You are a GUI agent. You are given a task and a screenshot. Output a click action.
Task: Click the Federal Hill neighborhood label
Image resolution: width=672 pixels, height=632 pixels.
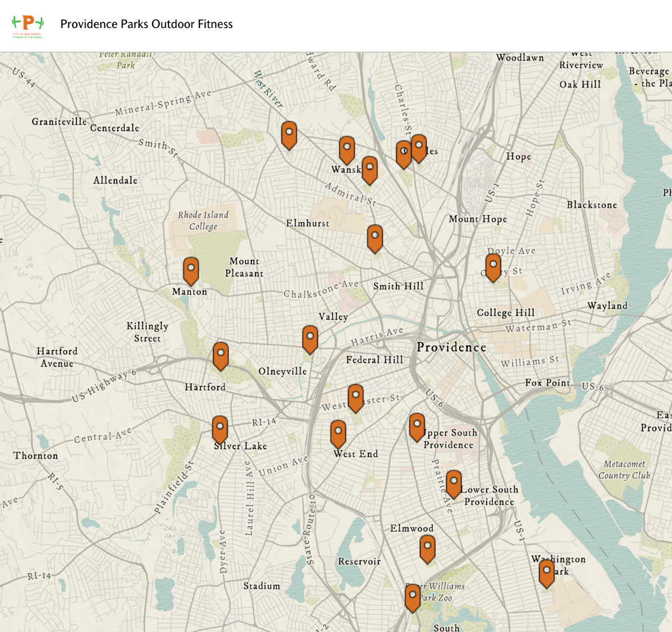pyautogui.click(x=375, y=360)
